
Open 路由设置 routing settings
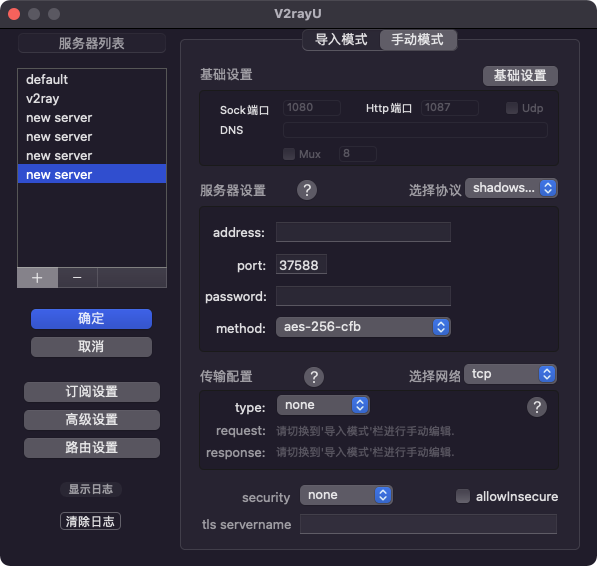click(92, 448)
